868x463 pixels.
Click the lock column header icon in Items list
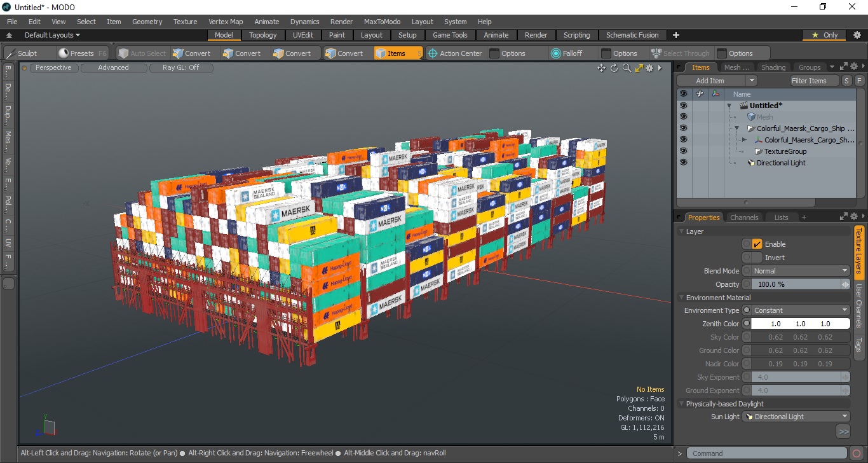point(700,94)
